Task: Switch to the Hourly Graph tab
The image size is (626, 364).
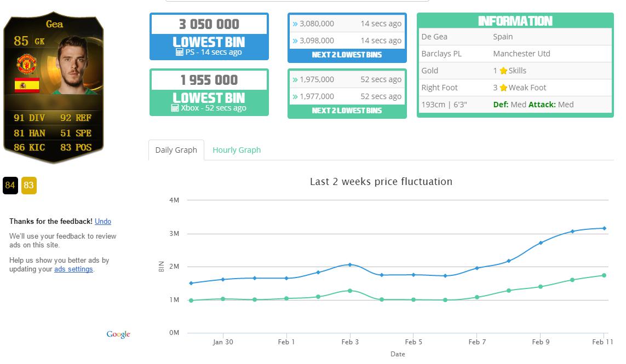Action: point(237,150)
